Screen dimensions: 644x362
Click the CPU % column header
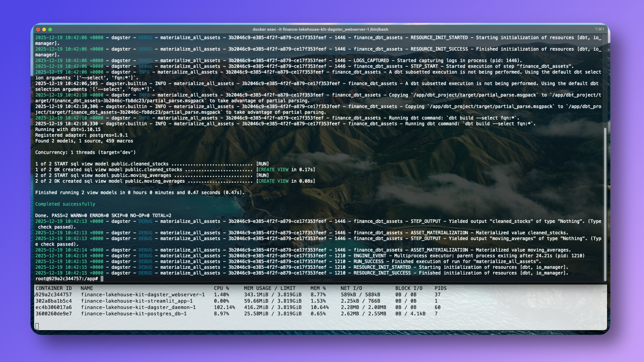[x=221, y=288]
